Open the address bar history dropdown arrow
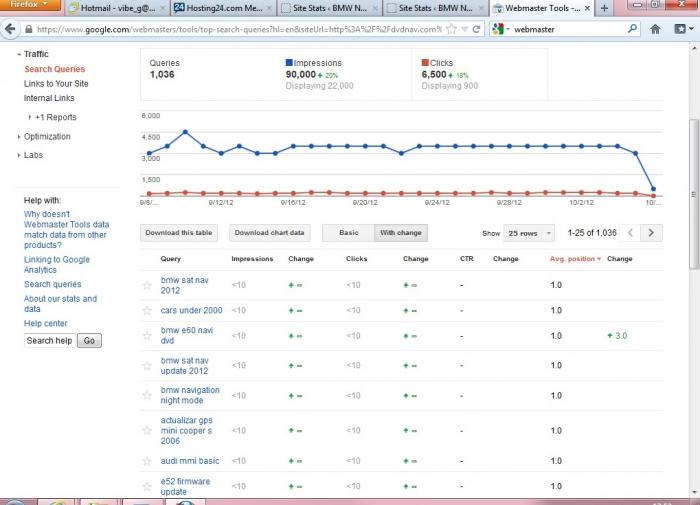Image resolution: width=700 pixels, height=505 pixels. [465, 29]
